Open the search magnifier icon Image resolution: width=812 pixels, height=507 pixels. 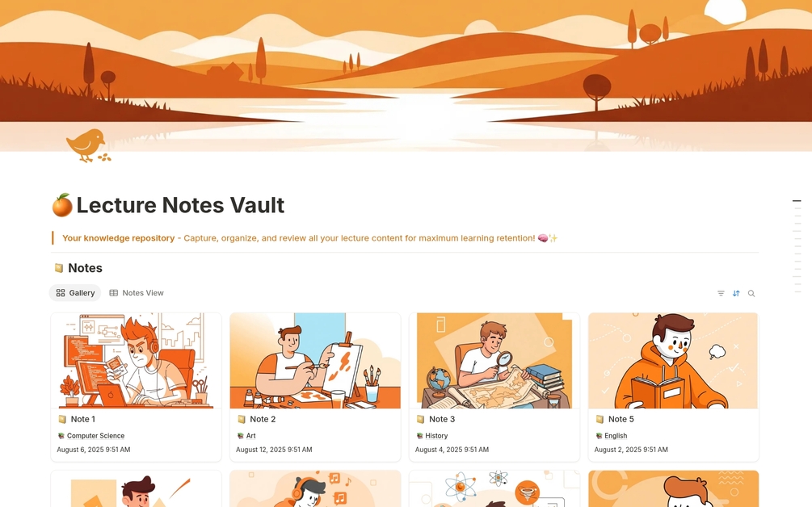pos(751,293)
